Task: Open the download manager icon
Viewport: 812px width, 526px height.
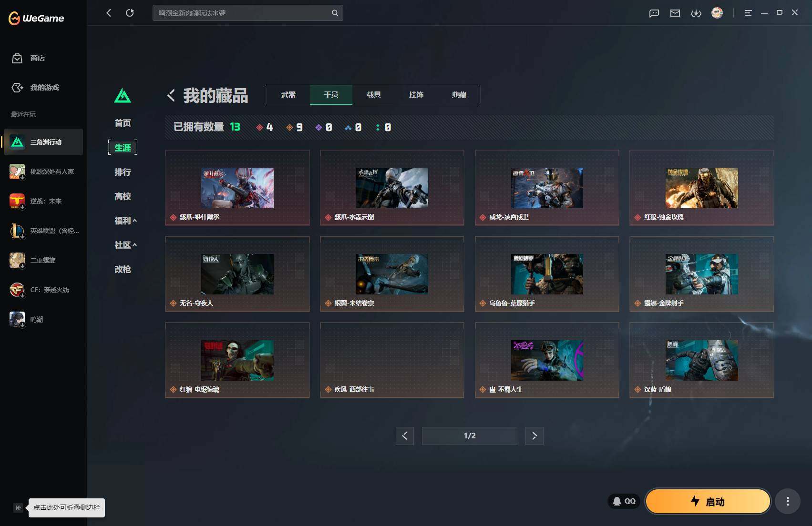Action: click(696, 13)
